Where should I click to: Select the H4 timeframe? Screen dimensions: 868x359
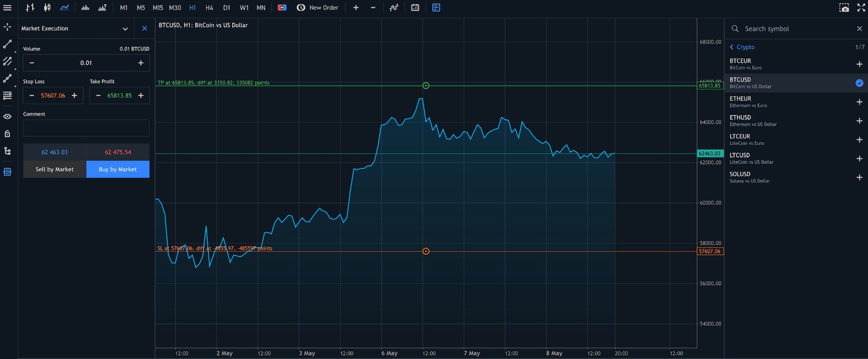click(x=209, y=8)
